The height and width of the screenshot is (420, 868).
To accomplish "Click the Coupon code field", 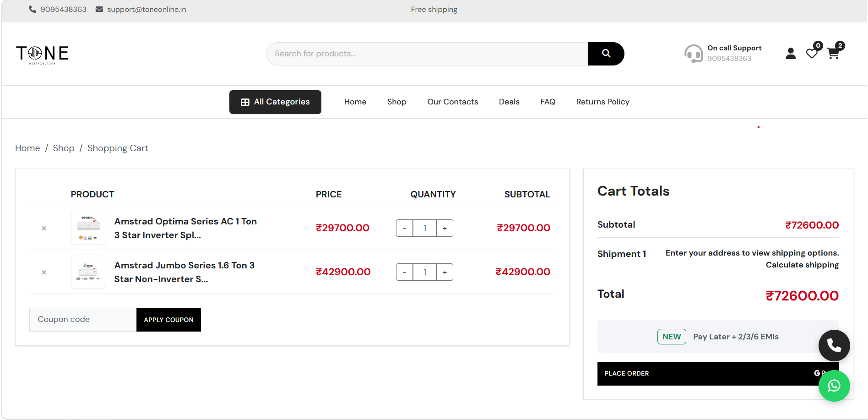I will (83, 320).
